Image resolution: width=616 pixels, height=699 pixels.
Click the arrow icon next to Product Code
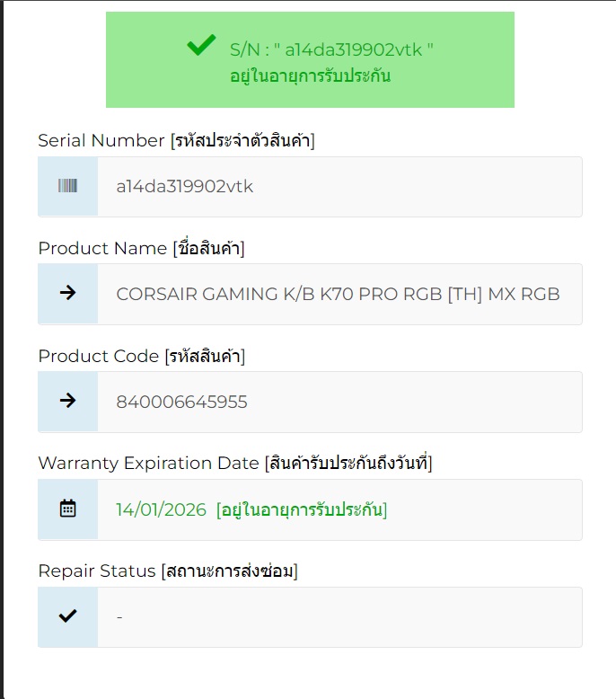coord(67,401)
